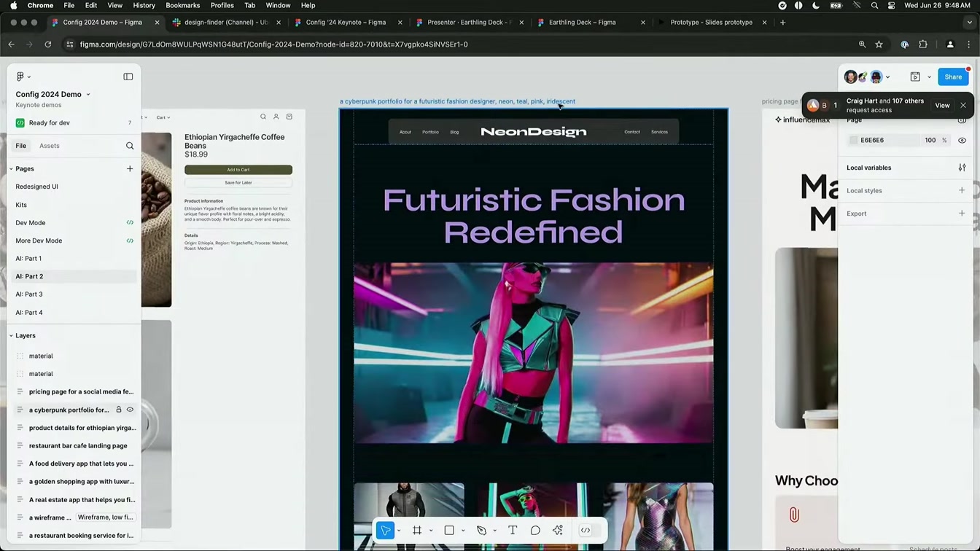Image resolution: width=980 pixels, height=551 pixels.
Task: Click the 100 percent opacity field
Action: [930, 140]
